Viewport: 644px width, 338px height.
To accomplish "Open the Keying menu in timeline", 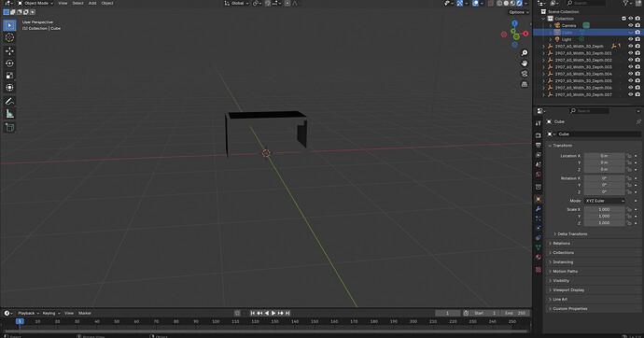I will [x=51, y=313].
